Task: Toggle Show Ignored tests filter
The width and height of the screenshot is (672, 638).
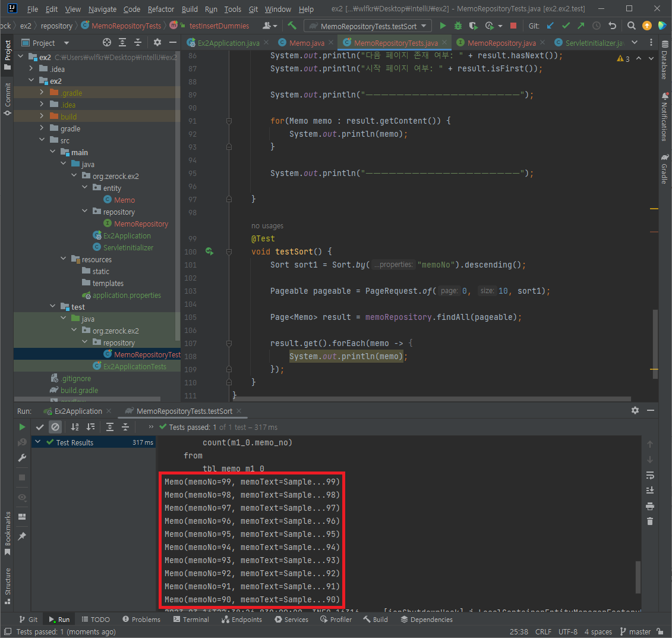Action: 55,426
